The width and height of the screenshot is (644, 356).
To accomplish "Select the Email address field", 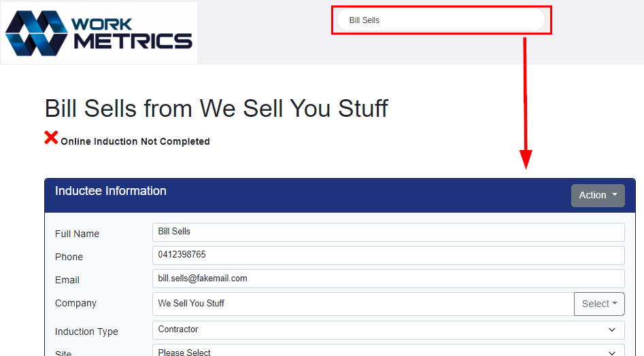I will tap(388, 279).
